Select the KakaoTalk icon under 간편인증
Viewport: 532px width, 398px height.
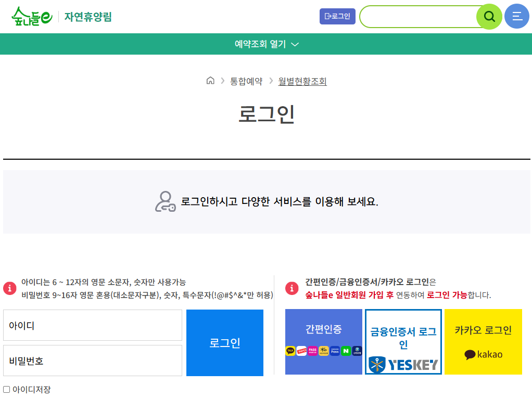(x=290, y=351)
